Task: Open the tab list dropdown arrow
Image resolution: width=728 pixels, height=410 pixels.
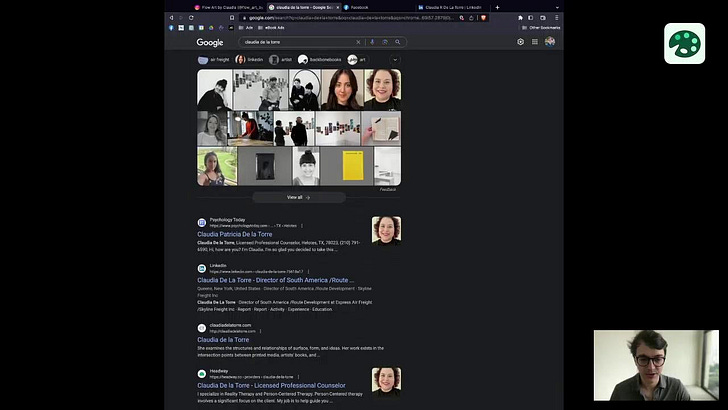Action: 557,7
